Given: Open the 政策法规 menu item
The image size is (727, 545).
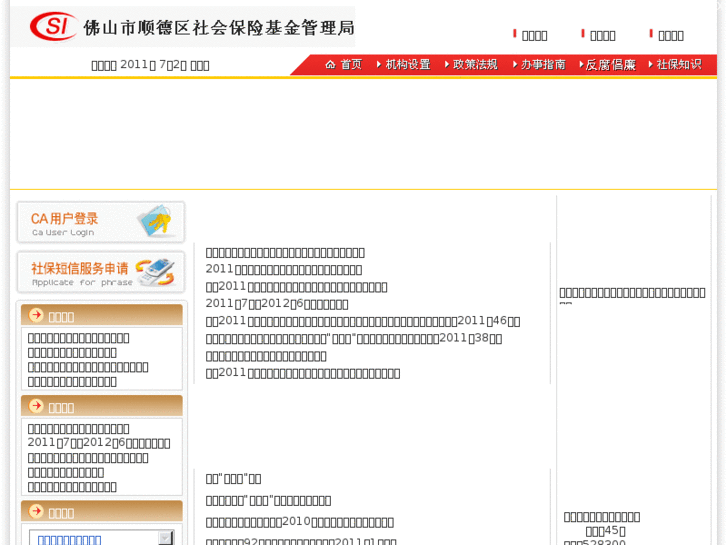Looking at the screenshot, I should point(475,64).
